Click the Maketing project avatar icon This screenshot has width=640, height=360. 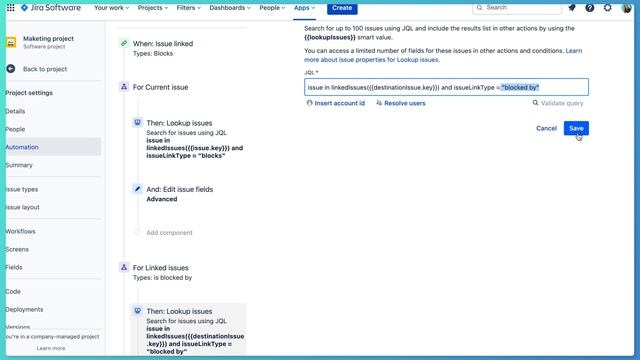coord(11,42)
